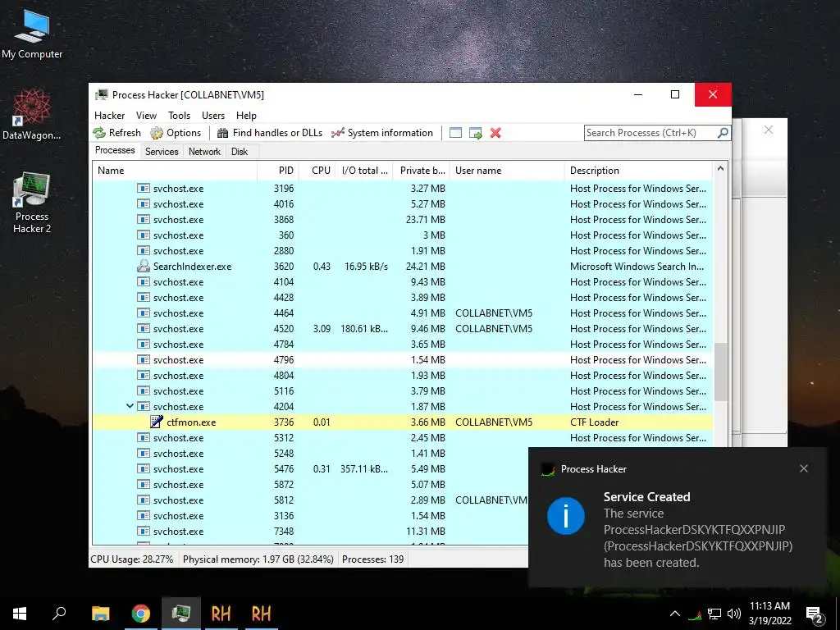Open Find handles or DLLs
Image resolution: width=840 pixels, height=630 pixels.
tap(269, 133)
